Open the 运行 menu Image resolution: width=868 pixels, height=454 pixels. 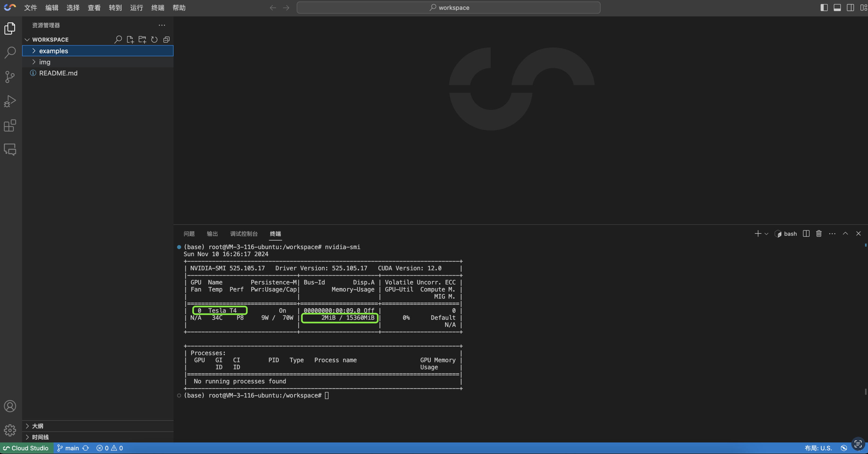[137, 8]
